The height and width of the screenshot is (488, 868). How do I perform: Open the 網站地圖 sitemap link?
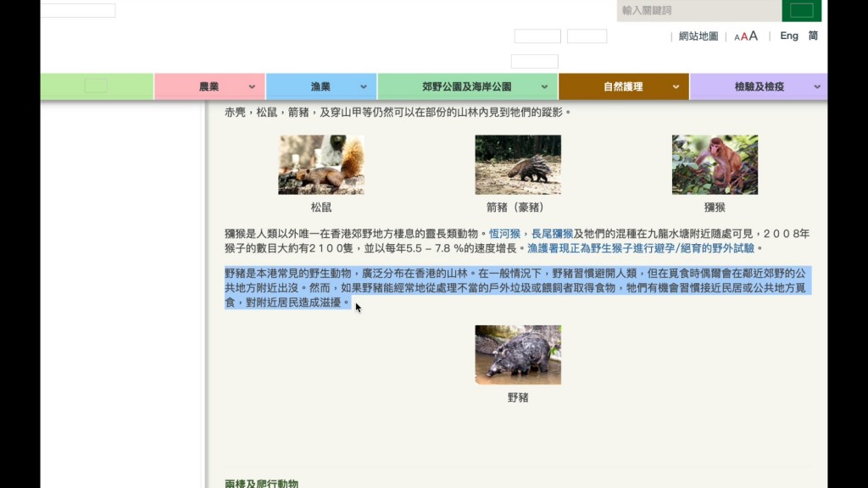[x=698, y=36]
